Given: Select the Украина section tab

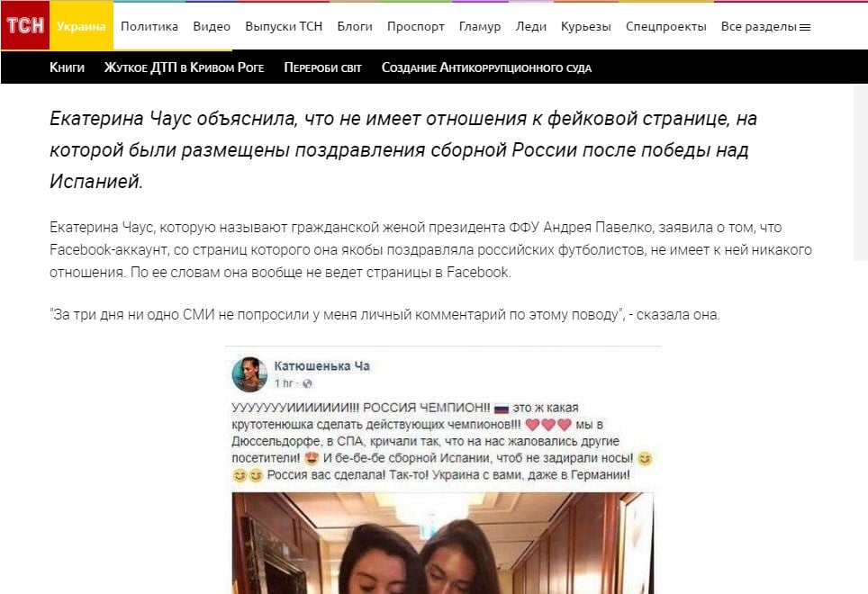Looking at the screenshot, I should click(x=81, y=26).
